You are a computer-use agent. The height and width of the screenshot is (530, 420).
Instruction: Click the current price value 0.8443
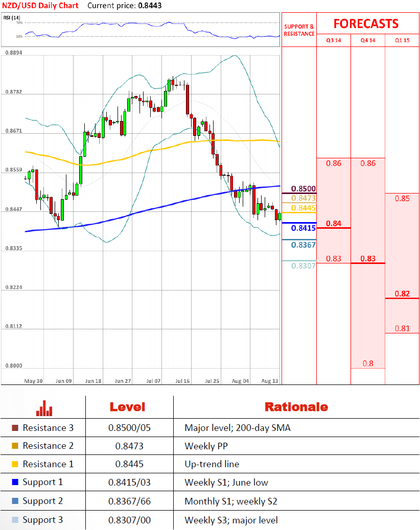[x=150, y=6]
